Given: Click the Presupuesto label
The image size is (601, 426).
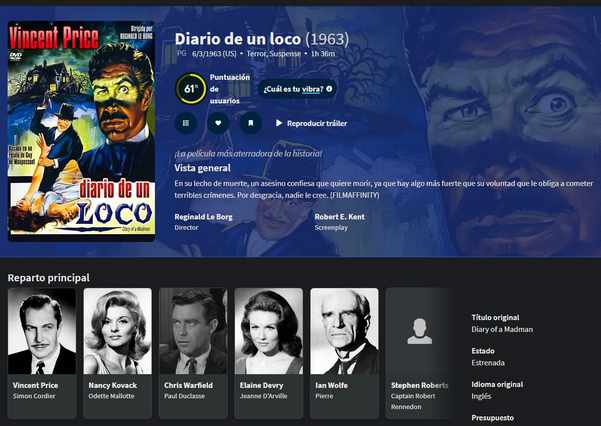Looking at the screenshot, I should click(x=493, y=418).
